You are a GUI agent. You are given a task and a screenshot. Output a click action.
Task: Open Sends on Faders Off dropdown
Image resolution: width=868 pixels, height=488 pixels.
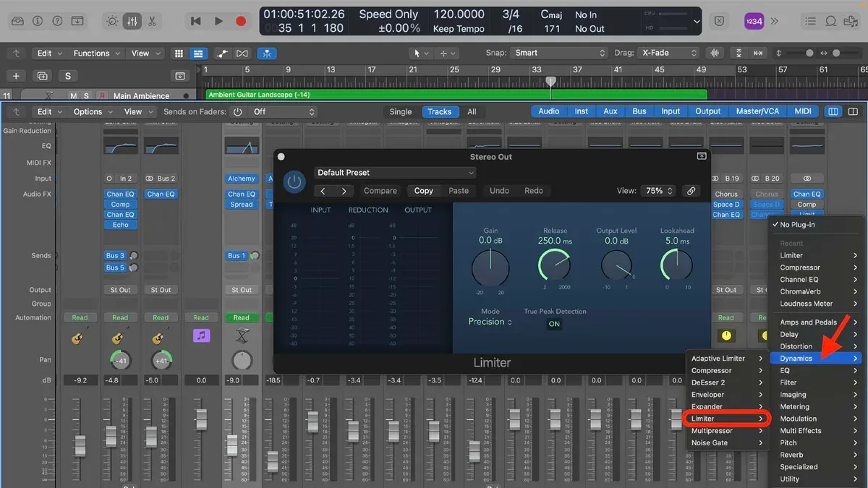(284, 112)
